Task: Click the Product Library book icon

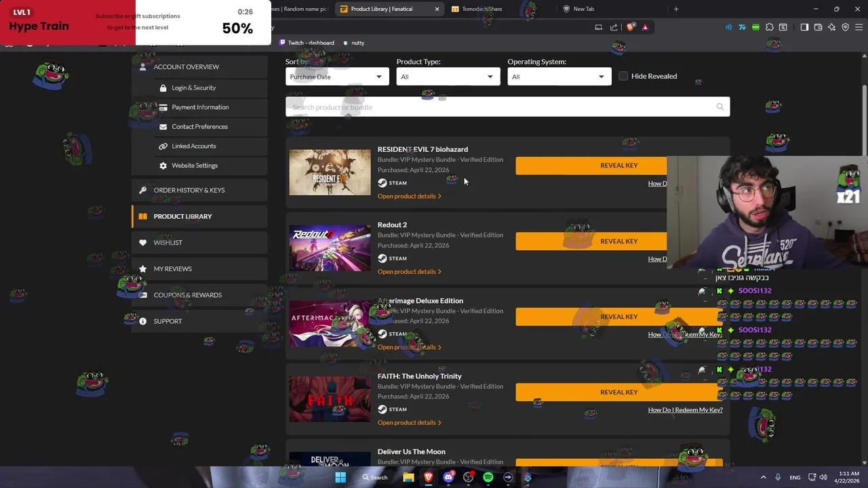Action: [142, 216]
